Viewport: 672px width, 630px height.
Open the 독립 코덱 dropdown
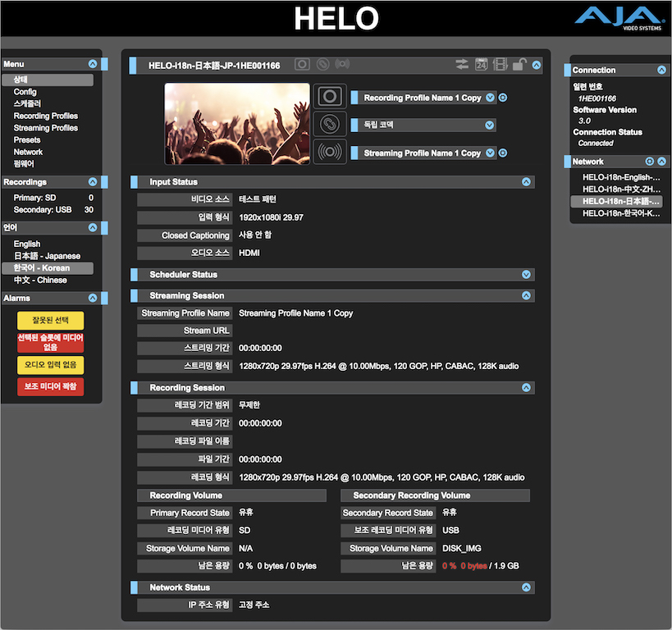(x=423, y=126)
